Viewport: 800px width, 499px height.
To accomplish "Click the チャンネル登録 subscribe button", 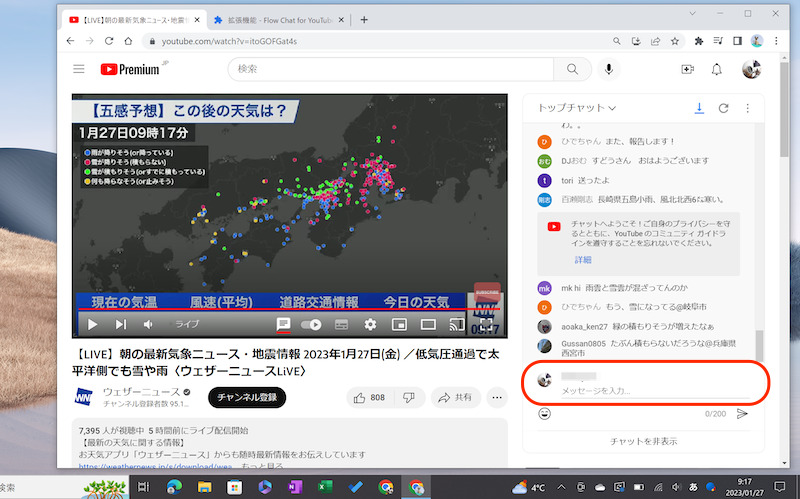I will pos(246,397).
